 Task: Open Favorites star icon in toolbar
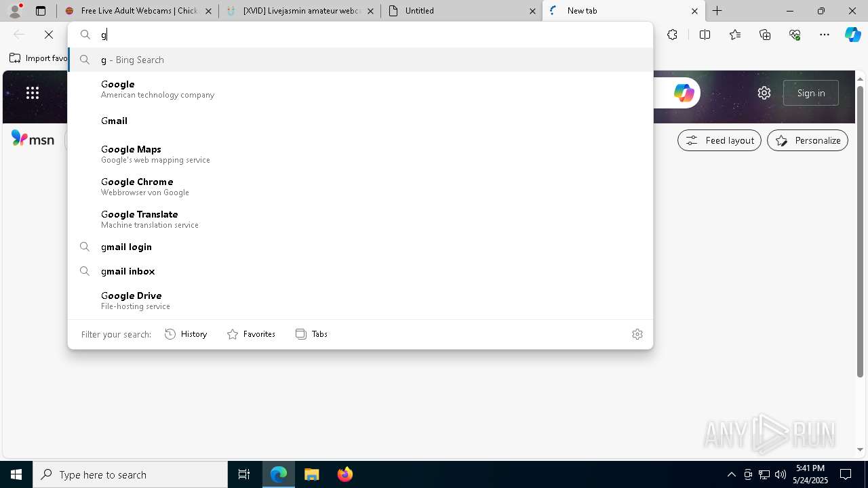[x=735, y=35]
